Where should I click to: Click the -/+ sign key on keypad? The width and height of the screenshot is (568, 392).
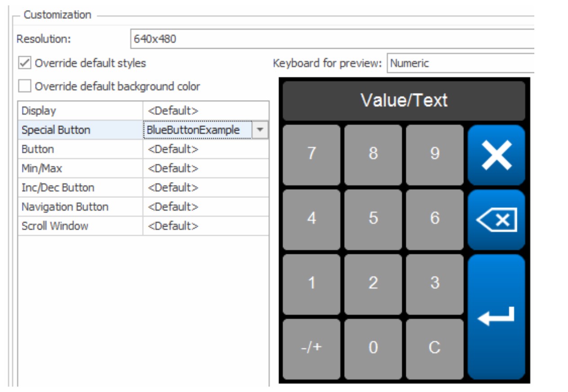(311, 349)
